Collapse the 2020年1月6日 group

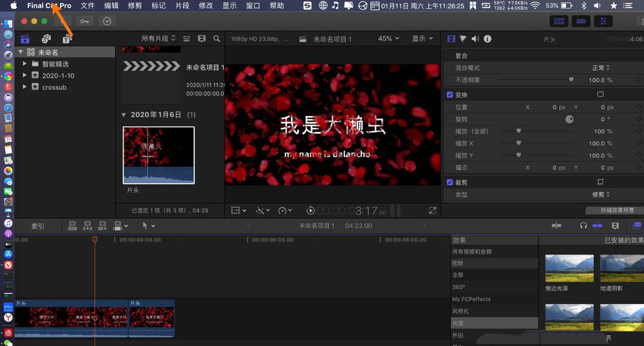point(124,115)
